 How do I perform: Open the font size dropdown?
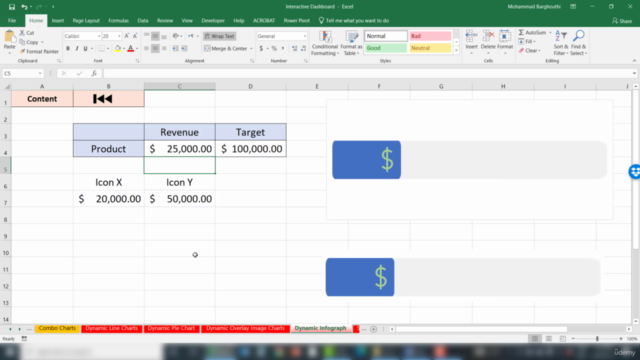tap(119, 36)
